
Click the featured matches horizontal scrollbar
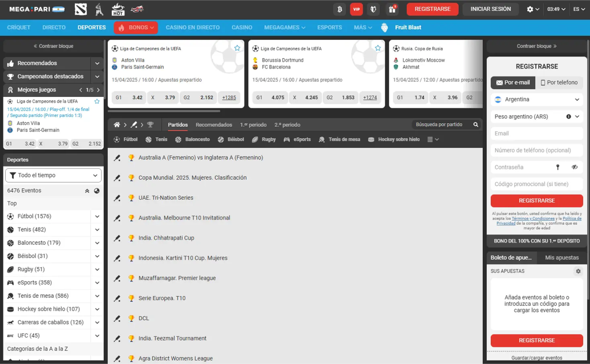164,111
